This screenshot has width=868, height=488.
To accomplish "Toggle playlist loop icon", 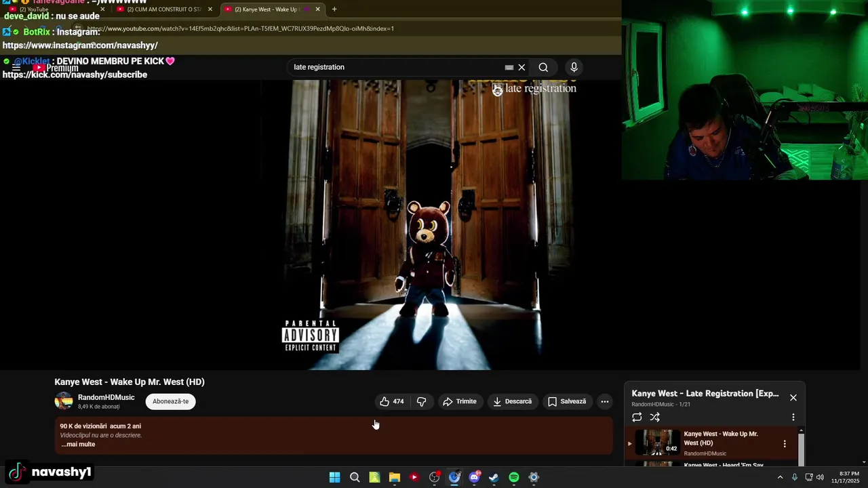I will [637, 417].
